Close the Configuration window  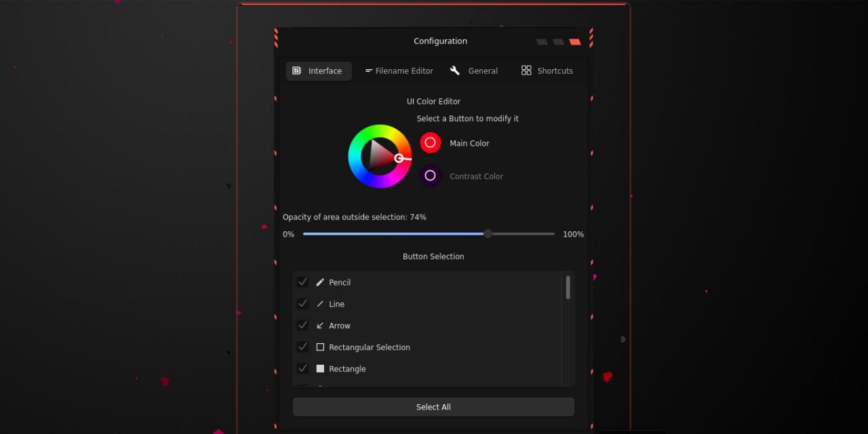point(575,42)
